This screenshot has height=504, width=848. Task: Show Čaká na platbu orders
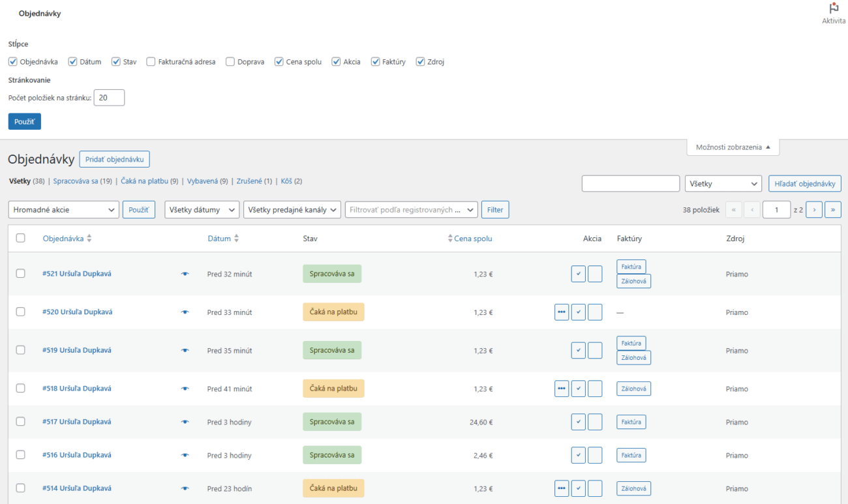pyautogui.click(x=144, y=181)
